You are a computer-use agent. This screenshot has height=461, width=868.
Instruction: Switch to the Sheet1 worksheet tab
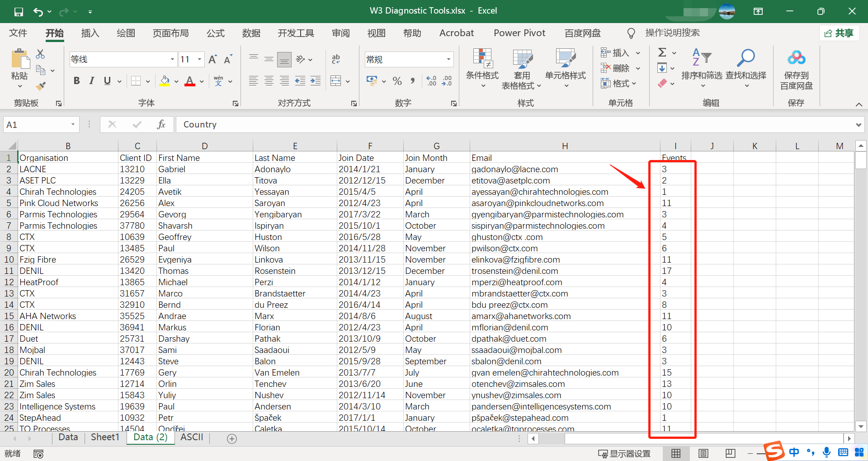pos(105,437)
